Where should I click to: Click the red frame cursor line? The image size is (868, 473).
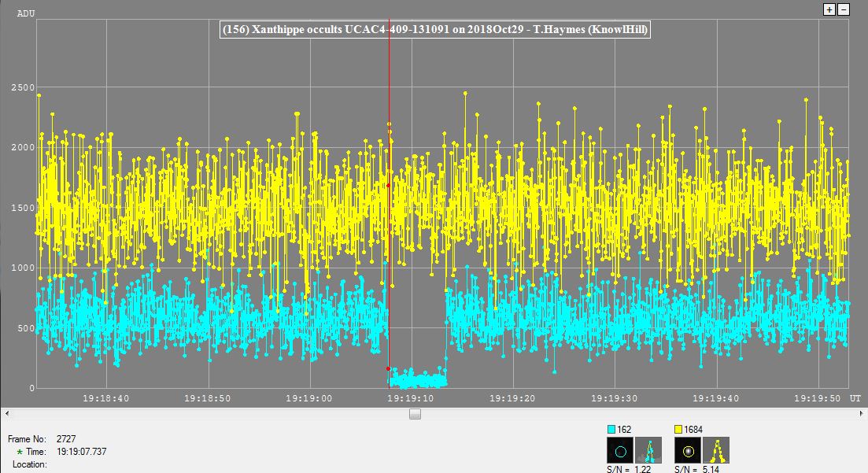click(389, 236)
